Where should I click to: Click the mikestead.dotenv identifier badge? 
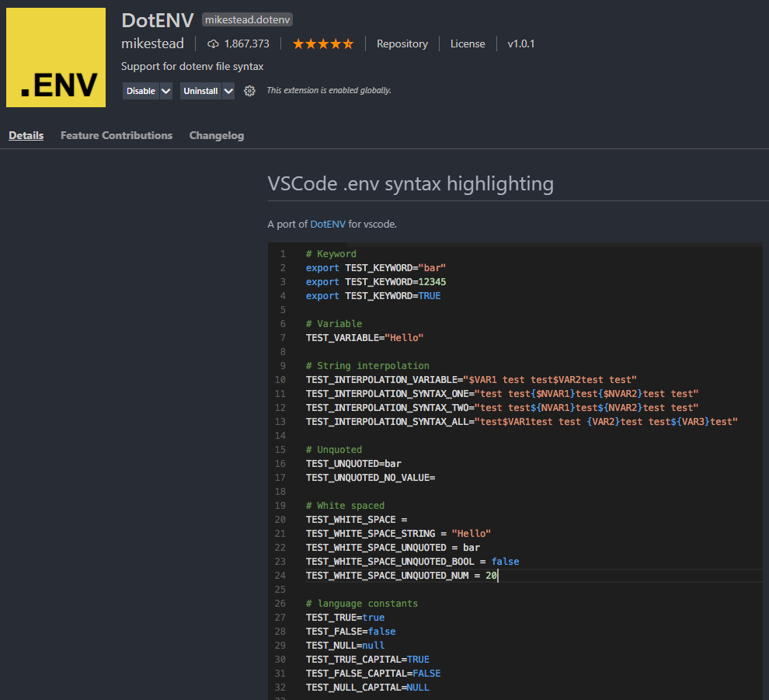point(247,19)
